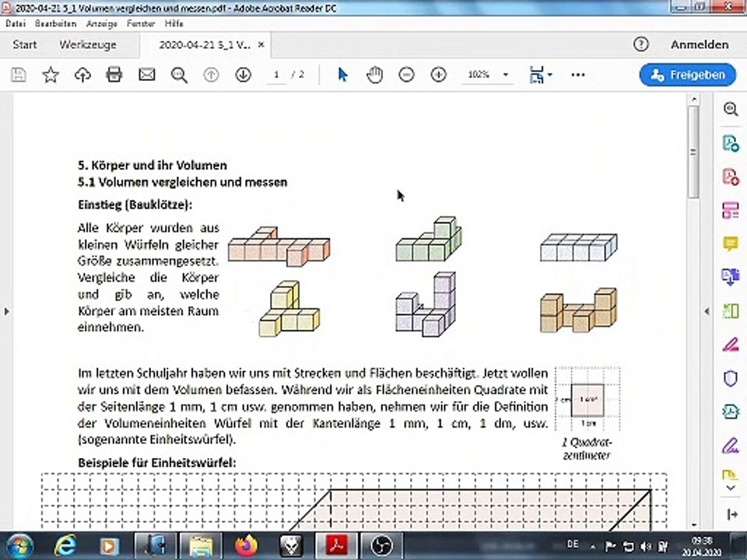Screen dimensions: 747x560
Task: Switch to the Werkzeuge tab
Action: point(88,45)
